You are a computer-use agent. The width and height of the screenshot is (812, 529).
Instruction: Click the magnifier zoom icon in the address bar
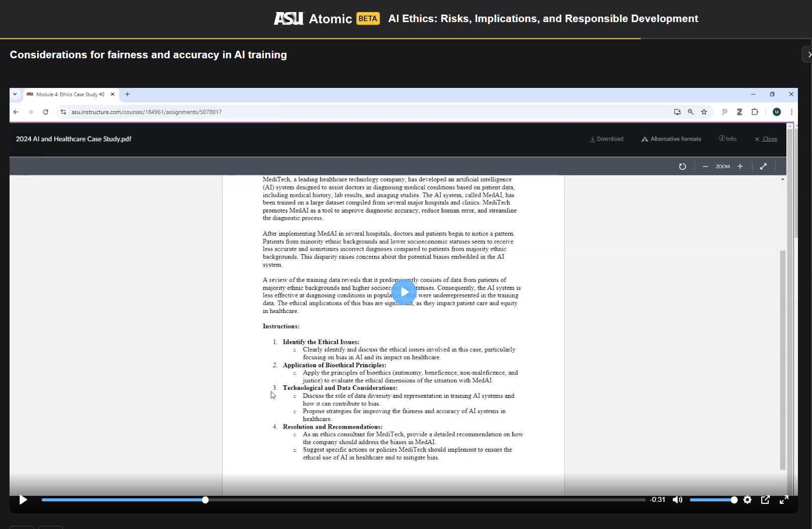tap(691, 112)
